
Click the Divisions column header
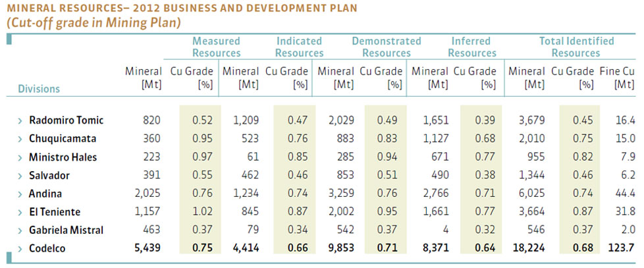pyautogui.click(x=39, y=89)
